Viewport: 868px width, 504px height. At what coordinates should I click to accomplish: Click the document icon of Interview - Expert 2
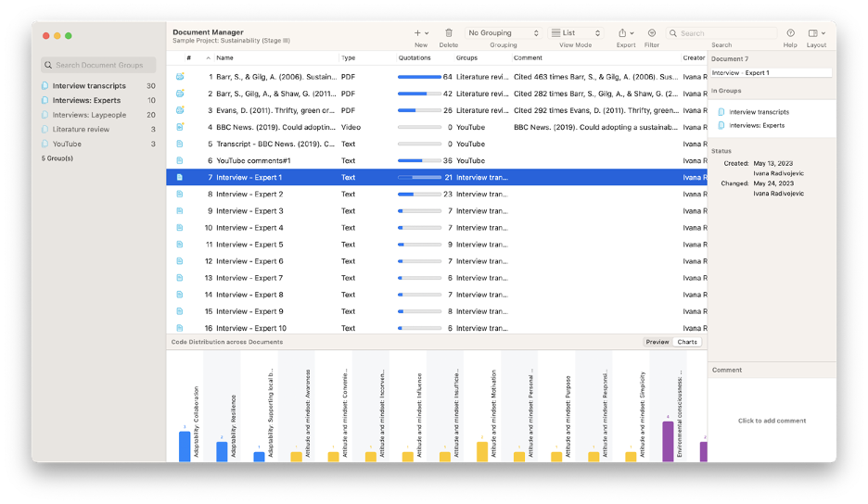180,195
